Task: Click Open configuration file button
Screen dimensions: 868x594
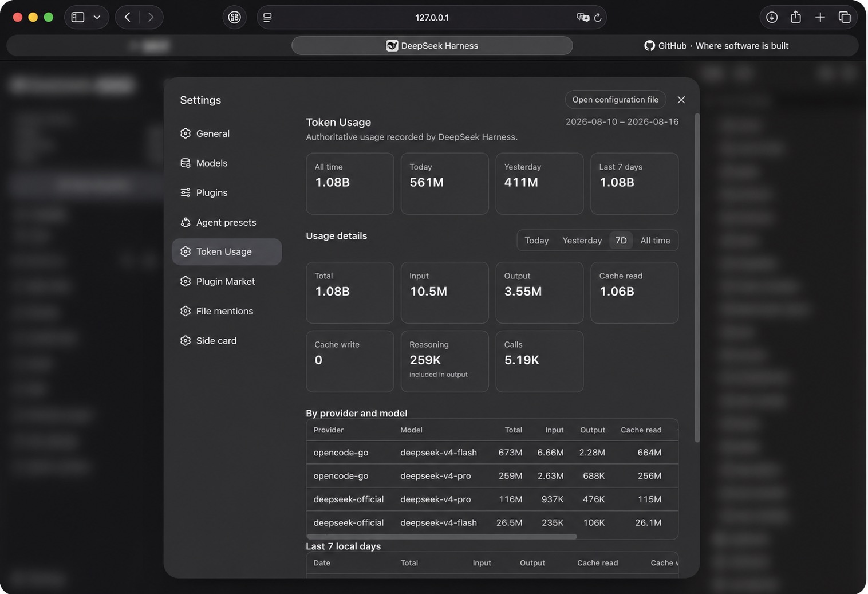Action: [x=616, y=100]
